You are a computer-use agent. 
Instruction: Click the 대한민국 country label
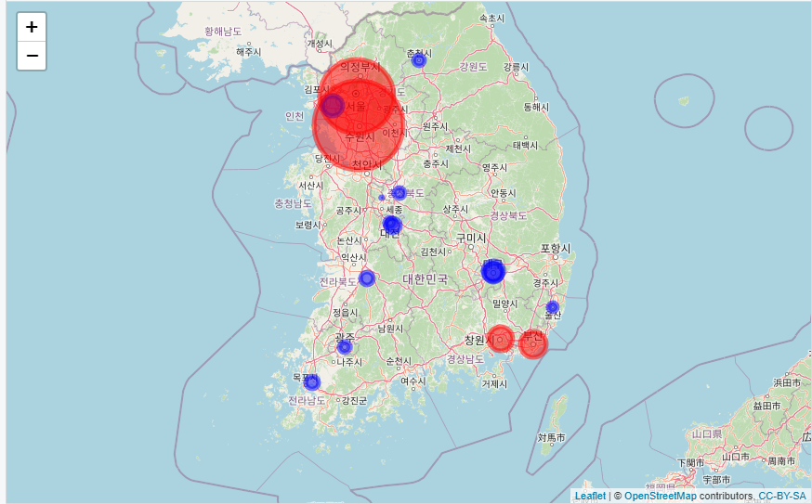click(x=425, y=278)
